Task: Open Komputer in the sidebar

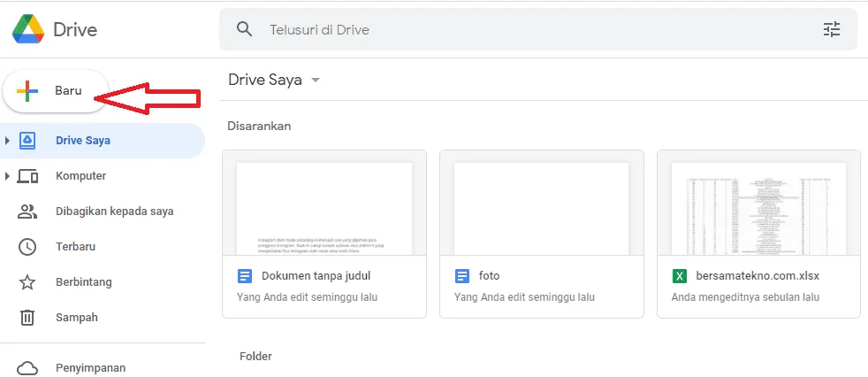Action: [103, 176]
